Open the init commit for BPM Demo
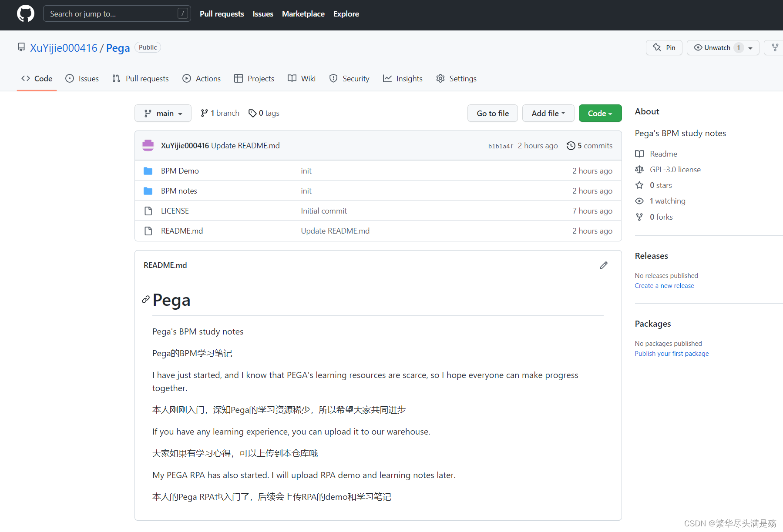The height and width of the screenshot is (532, 783). coord(306,171)
